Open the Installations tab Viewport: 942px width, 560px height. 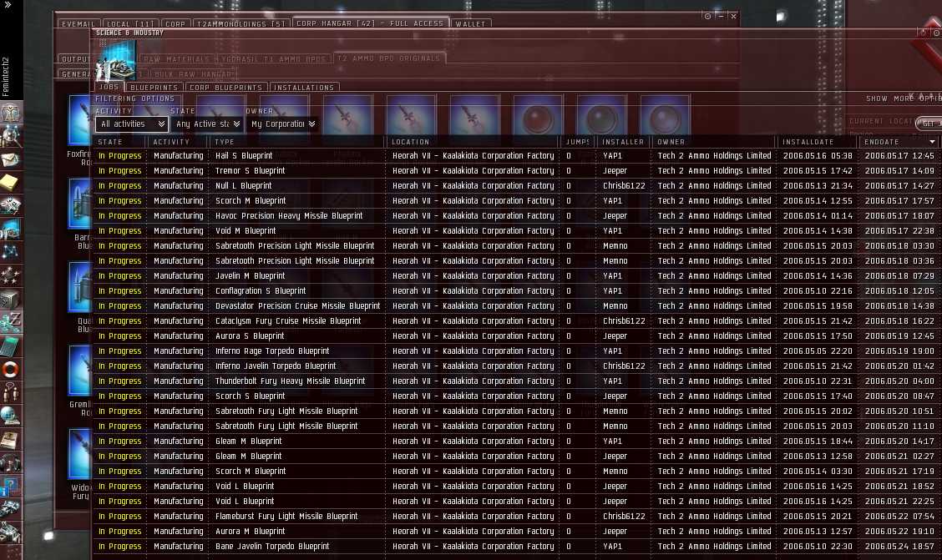pyautogui.click(x=304, y=88)
